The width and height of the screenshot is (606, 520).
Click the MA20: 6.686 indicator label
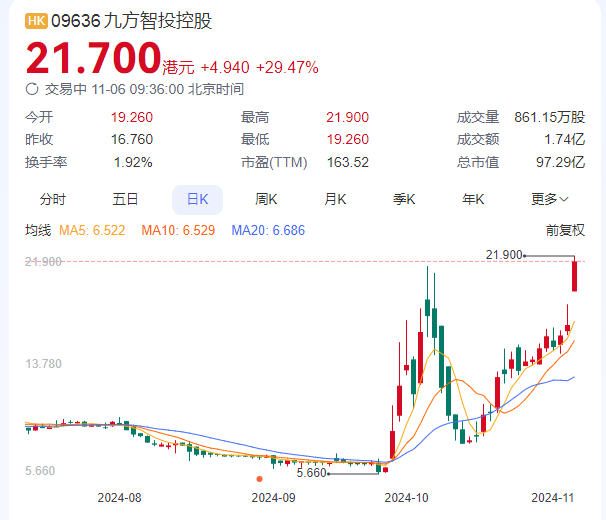268,230
